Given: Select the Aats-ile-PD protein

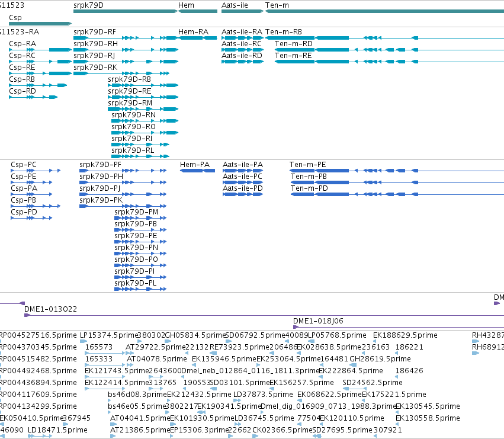Looking at the screenshot, I should point(243,194).
